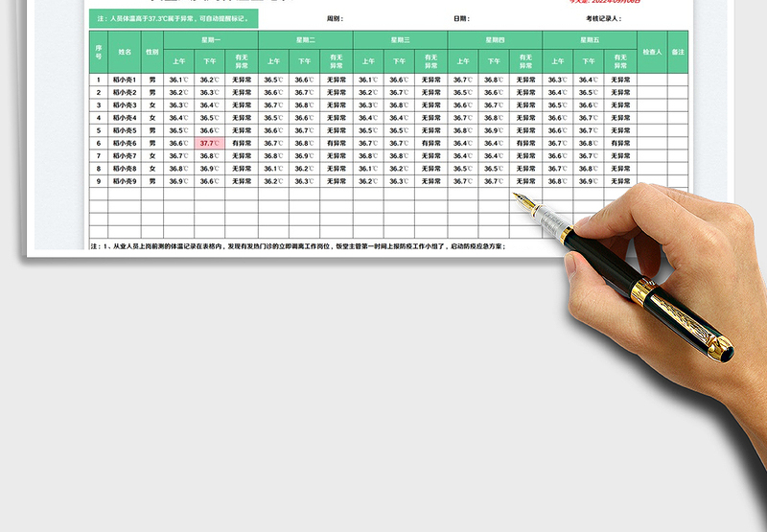Select the name cell 稻小壳6
767x532 pixels.
(x=125, y=143)
